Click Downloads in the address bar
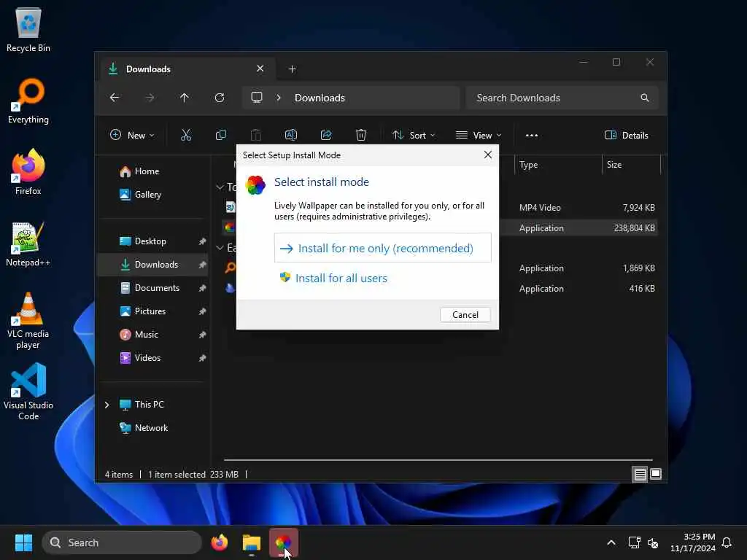The image size is (747, 560). 320,98
